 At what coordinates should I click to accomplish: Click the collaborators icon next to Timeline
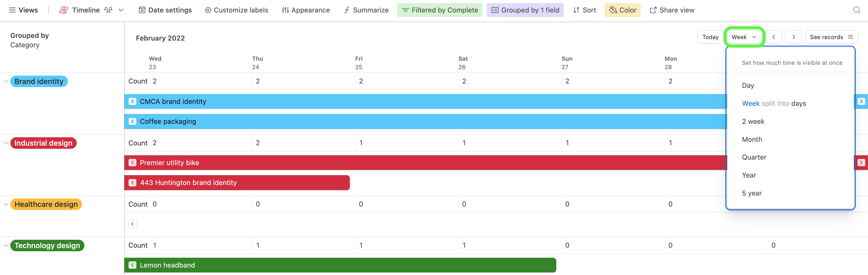tap(108, 10)
